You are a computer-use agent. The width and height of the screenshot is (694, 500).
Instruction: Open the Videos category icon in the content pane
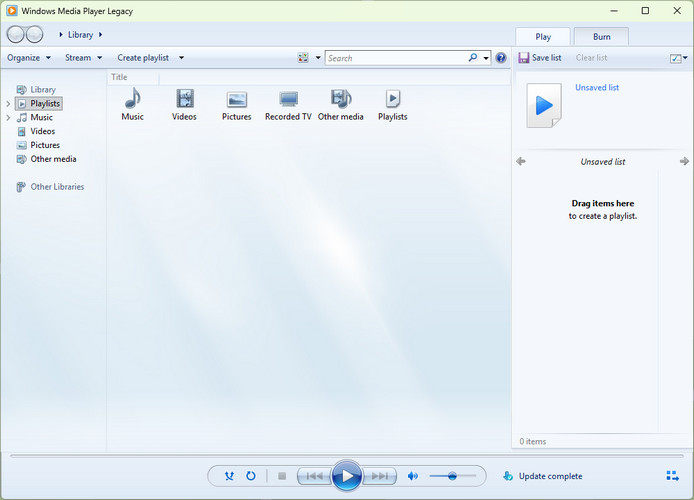click(184, 104)
